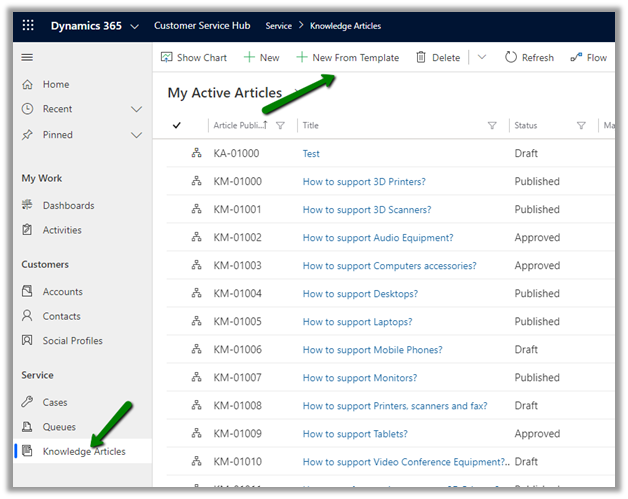The height and width of the screenshot is (499, 628).
Task: Open the Delete split-button dropdown arrow
Action: [482, 58]
